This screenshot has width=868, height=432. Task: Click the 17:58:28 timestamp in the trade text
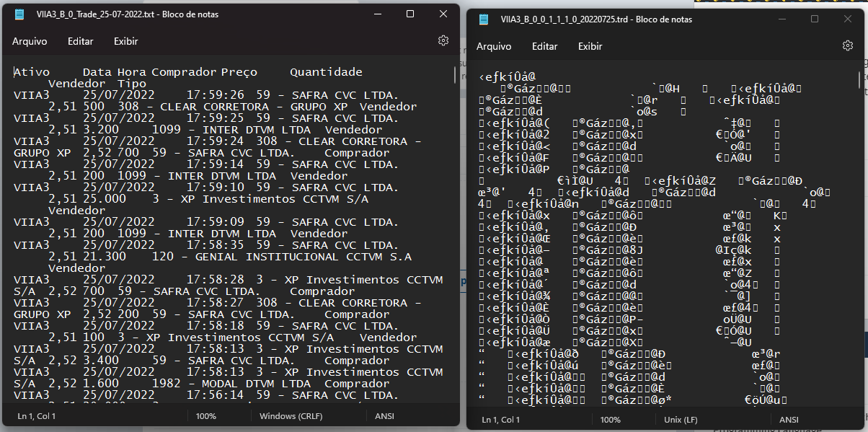(x=215, y=280)
